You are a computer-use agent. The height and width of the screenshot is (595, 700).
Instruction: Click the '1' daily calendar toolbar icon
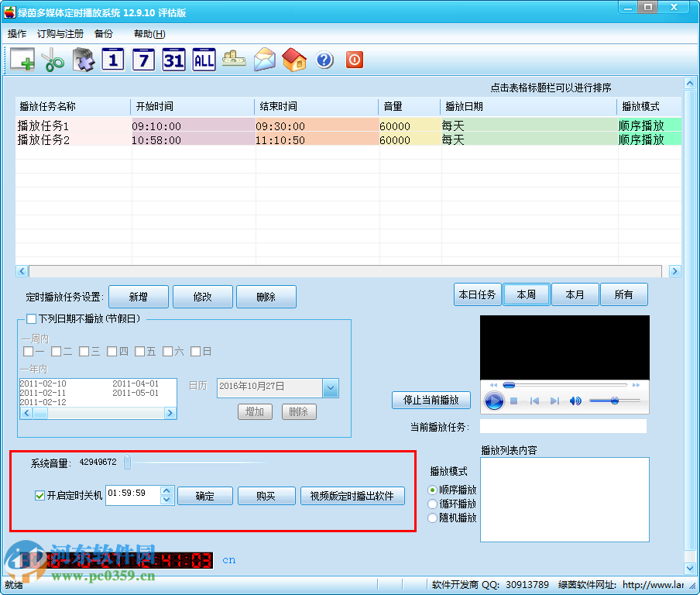click(x=112, y=60)
